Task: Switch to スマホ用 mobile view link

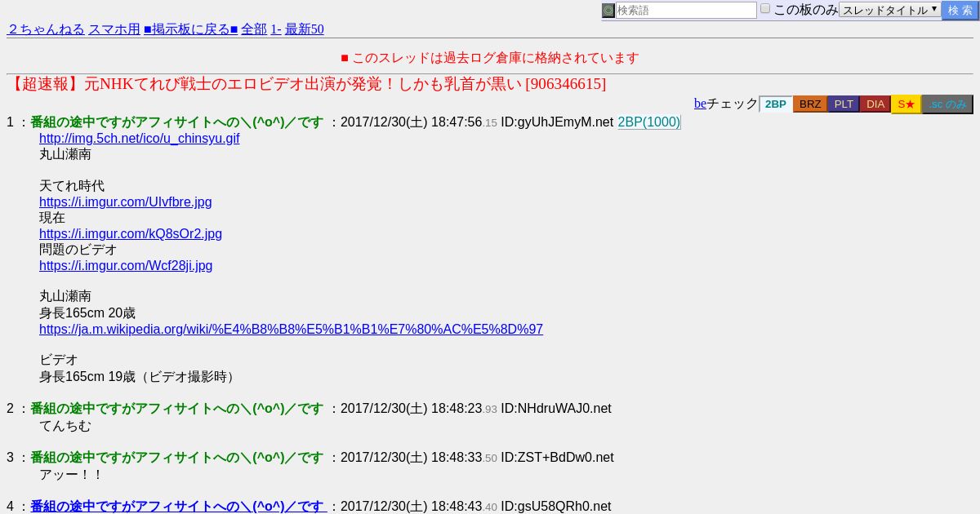Action: (114, 29)
